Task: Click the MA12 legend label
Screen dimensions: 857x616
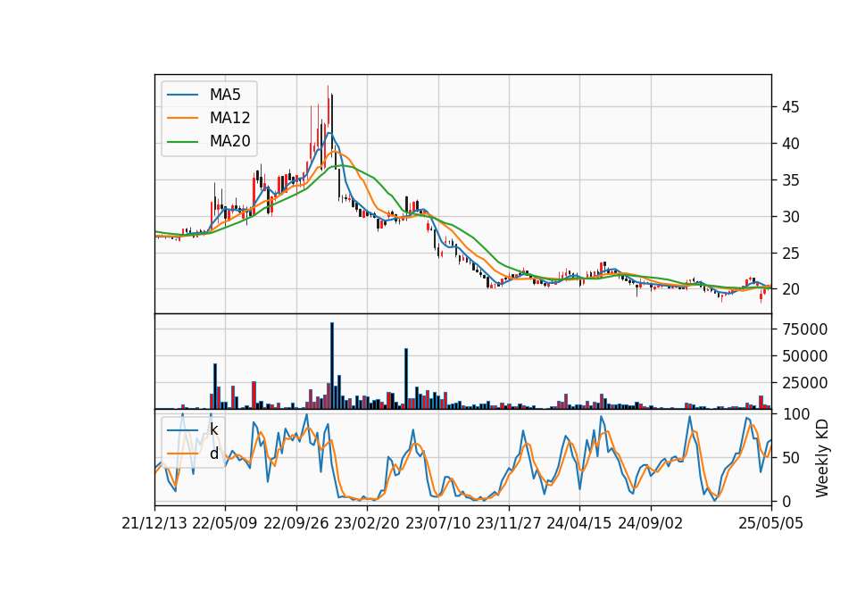Action: tap(229, 118)
